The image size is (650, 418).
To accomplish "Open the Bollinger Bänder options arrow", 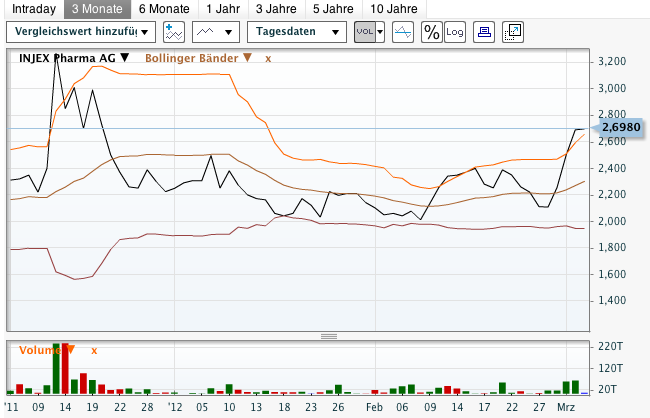I will pyautogui.click(x=247, y=58).
